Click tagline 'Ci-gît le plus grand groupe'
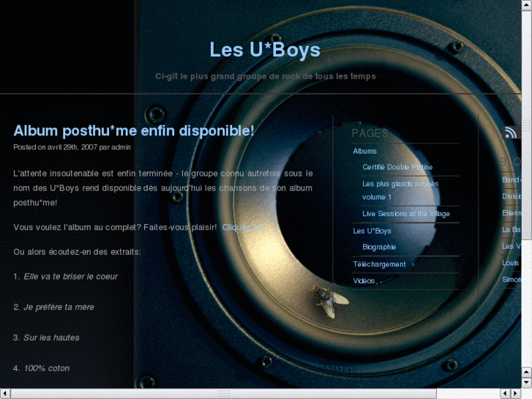The height and width of the screenshot is (399, 532). (x=266, y=76)
